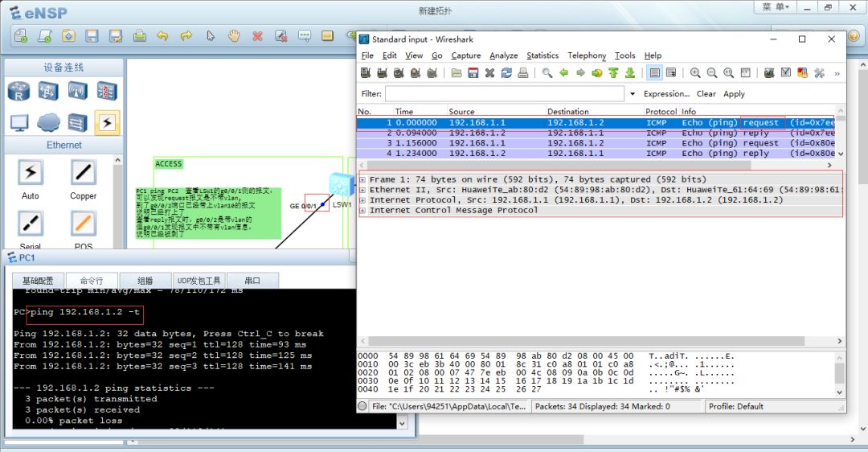Viewport: 868px width, 452px height.
Task: Switch to PC1 基础配置 tab
Action: (x=38, y=281)
